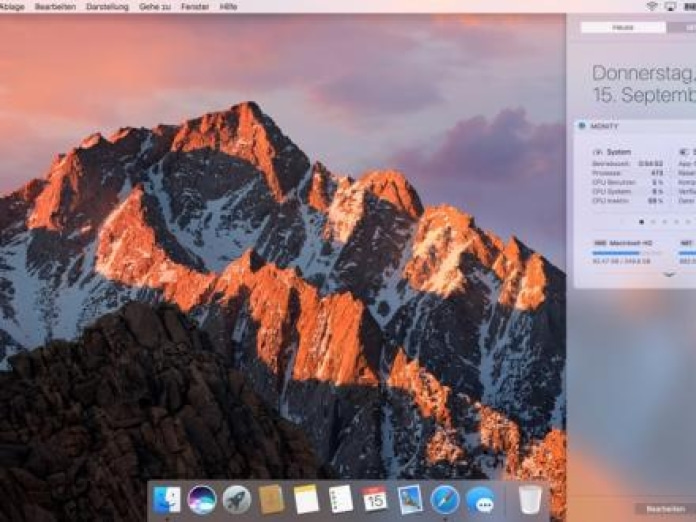Open the Fenster menu
The image size is (696, 522).
tap(195, 7)
